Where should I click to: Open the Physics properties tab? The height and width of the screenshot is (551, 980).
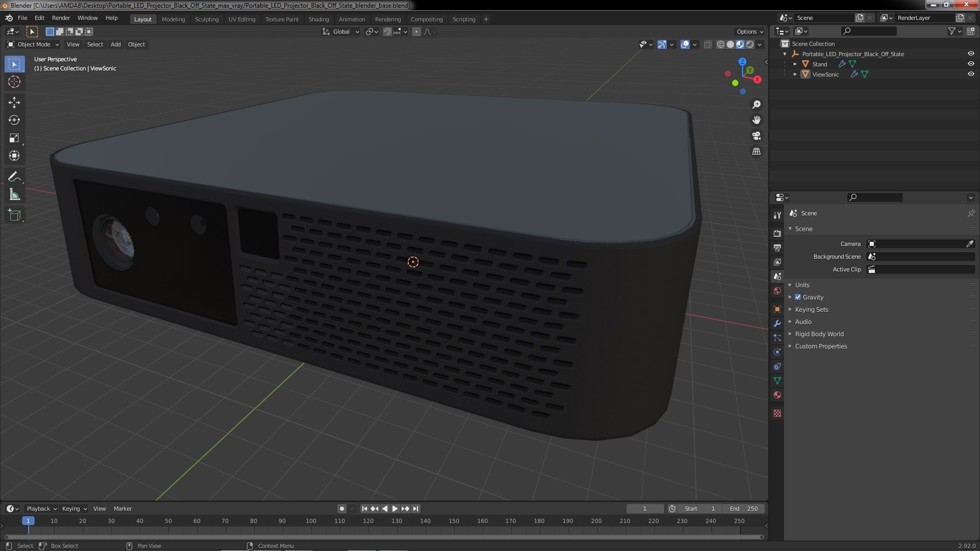[777, 352]
